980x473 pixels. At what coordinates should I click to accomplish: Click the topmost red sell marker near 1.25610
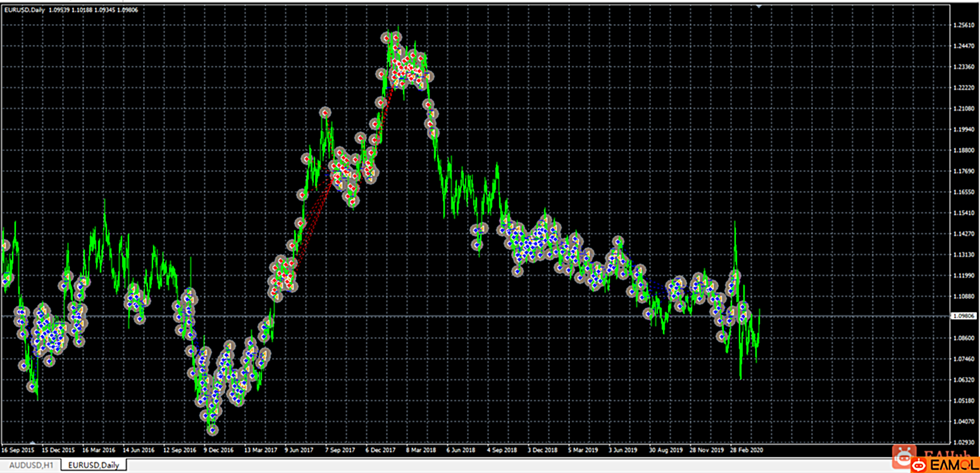(386, 39)
